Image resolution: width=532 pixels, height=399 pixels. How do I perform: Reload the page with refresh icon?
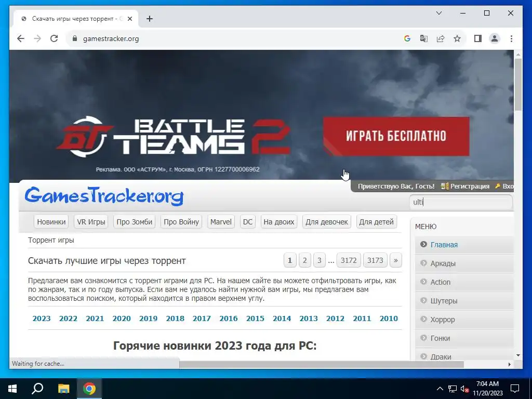(54, 38)
